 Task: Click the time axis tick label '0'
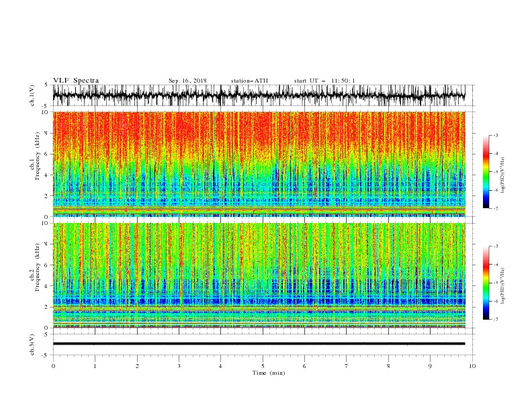[x=53, y=366]
